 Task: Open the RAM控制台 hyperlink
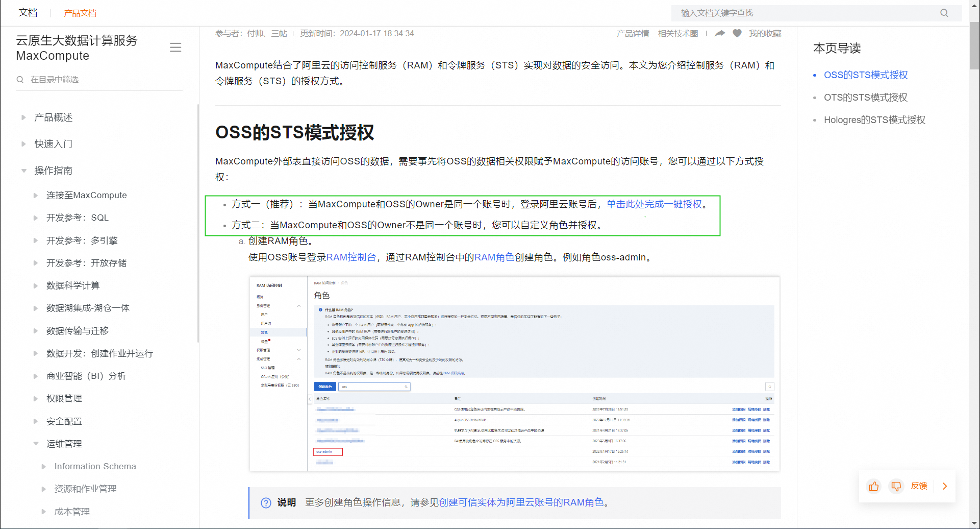click(351, 257)
